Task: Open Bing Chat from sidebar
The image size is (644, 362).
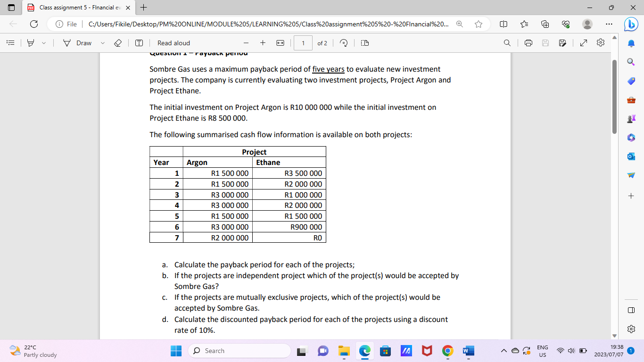Action: (631, 24)
